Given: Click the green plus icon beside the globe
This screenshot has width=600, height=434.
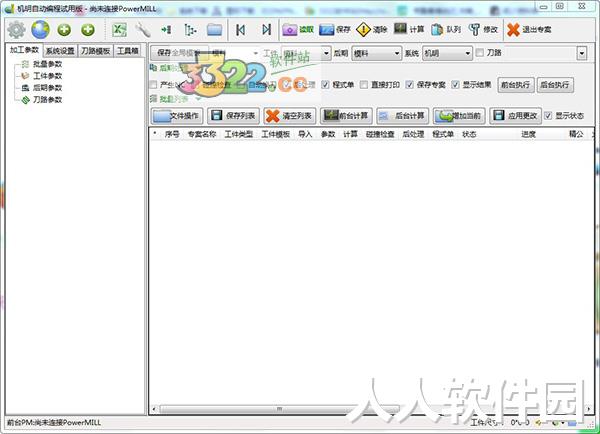Looking at the screenshot, I should click(x=64, y=29).
